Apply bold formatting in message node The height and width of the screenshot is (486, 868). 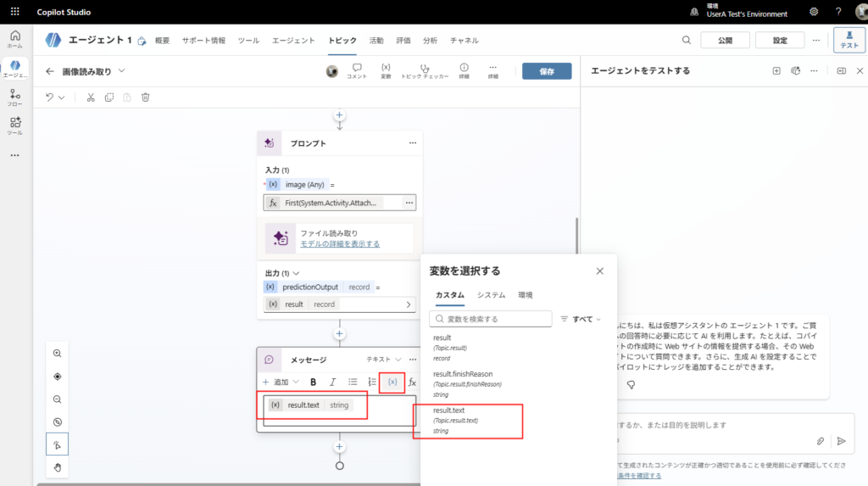pos(314,382)
